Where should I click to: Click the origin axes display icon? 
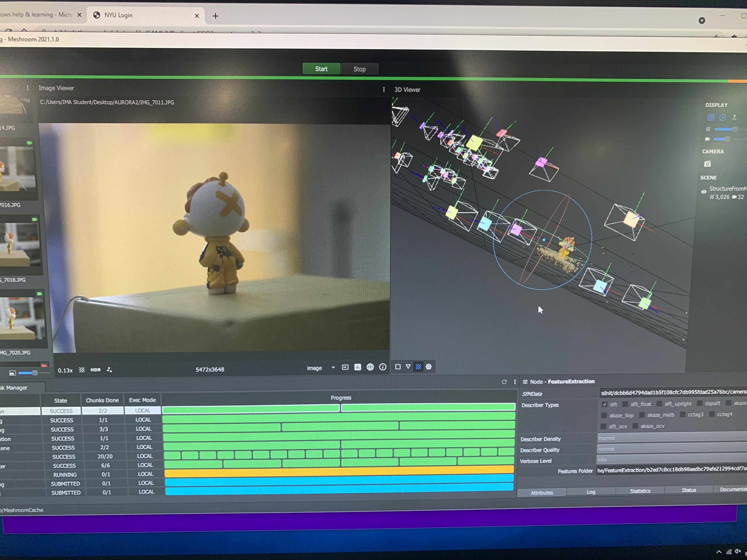coord(734,117)
